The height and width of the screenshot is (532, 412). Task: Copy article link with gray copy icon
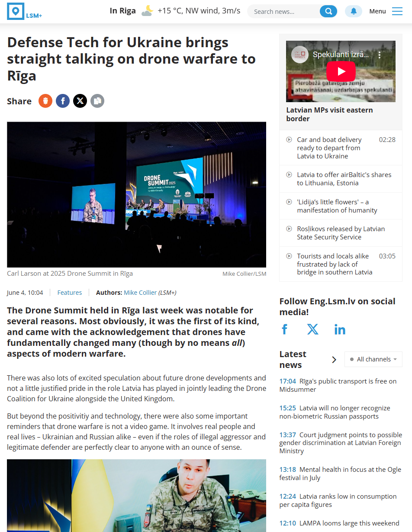tap(97, 101)
